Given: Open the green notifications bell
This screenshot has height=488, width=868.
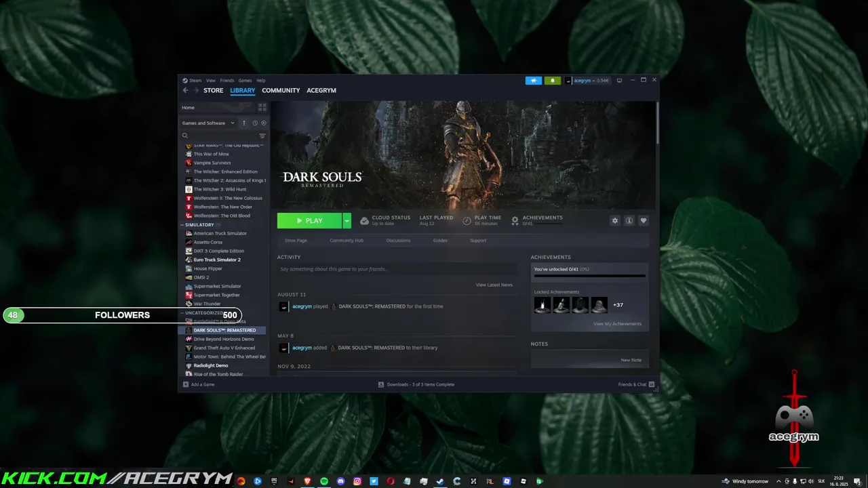Looking at the screenshot, I should pyautogui.click(x=552, y=81).
